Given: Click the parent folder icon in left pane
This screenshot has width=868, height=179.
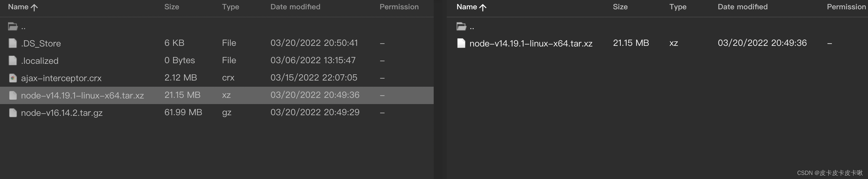Looking at the screenshot, I should (x=12, y=26).
